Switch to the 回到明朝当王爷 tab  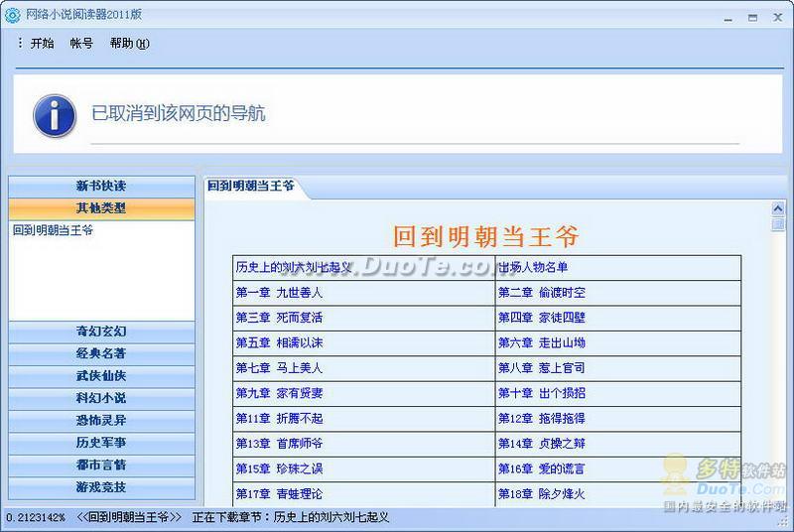(x=251, y=187)
